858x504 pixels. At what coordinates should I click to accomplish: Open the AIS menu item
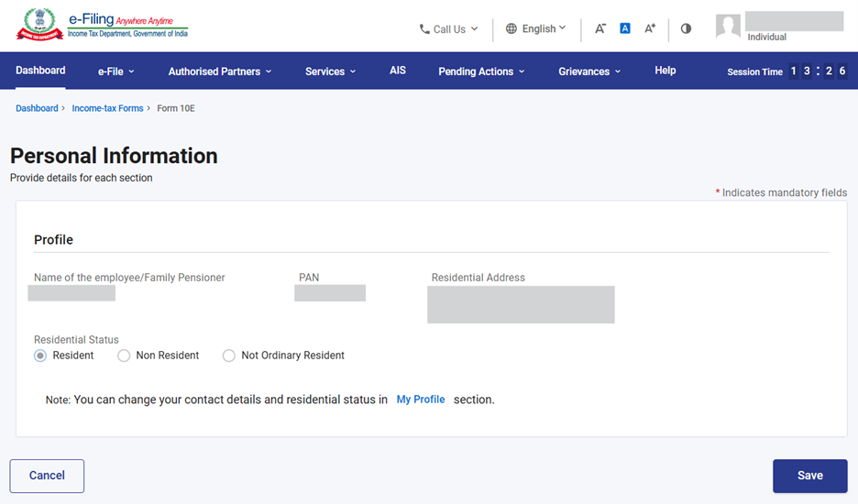pyautogui.click(x=398, y=71)
